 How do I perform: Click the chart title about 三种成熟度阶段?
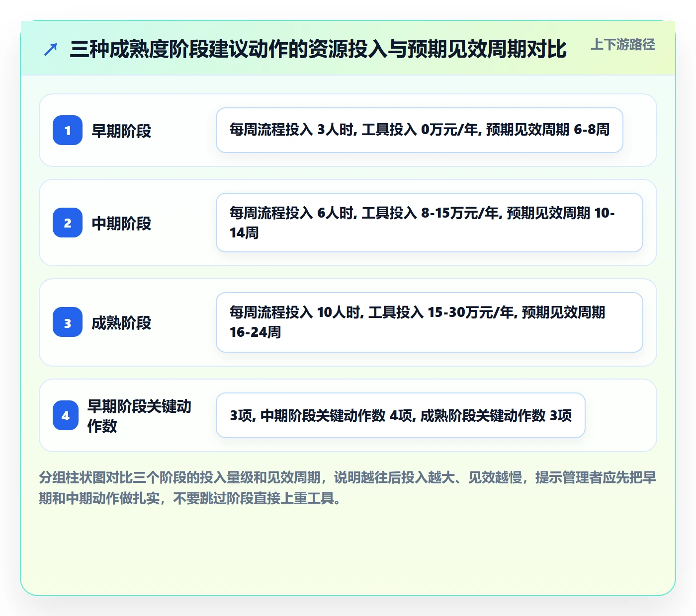tap(318, 49)
